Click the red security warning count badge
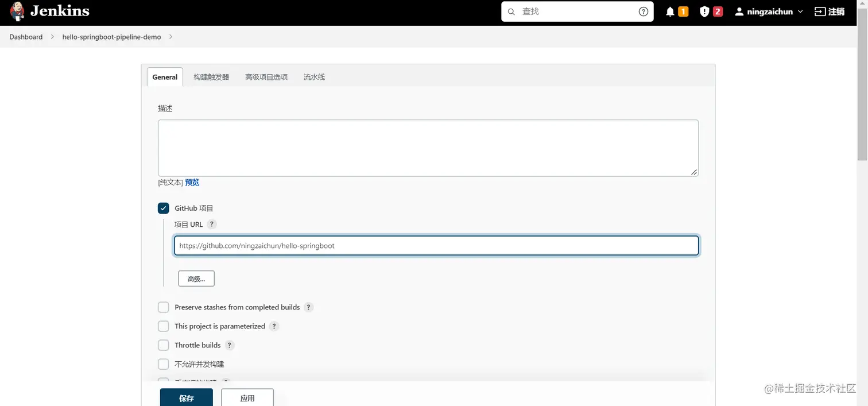The image size is (868, 406). [x=718, y=11]
